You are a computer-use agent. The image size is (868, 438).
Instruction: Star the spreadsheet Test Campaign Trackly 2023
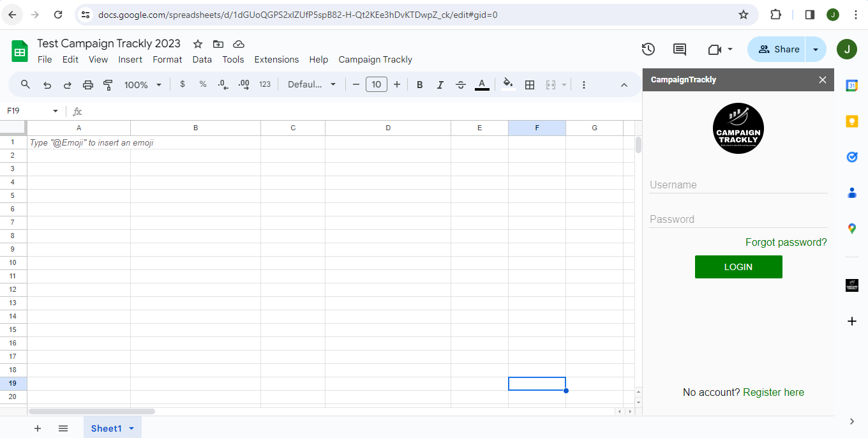pos(197,44)
